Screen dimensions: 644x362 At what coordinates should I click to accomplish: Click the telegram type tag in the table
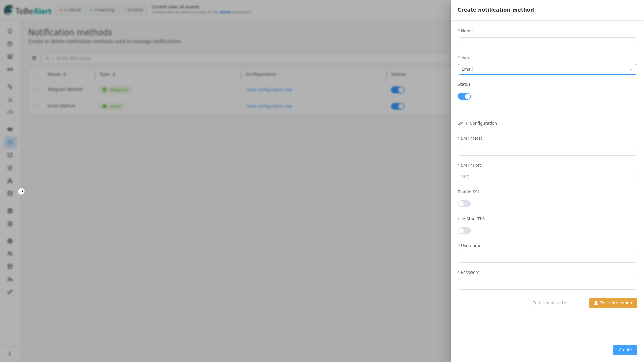tap(115, 90)
